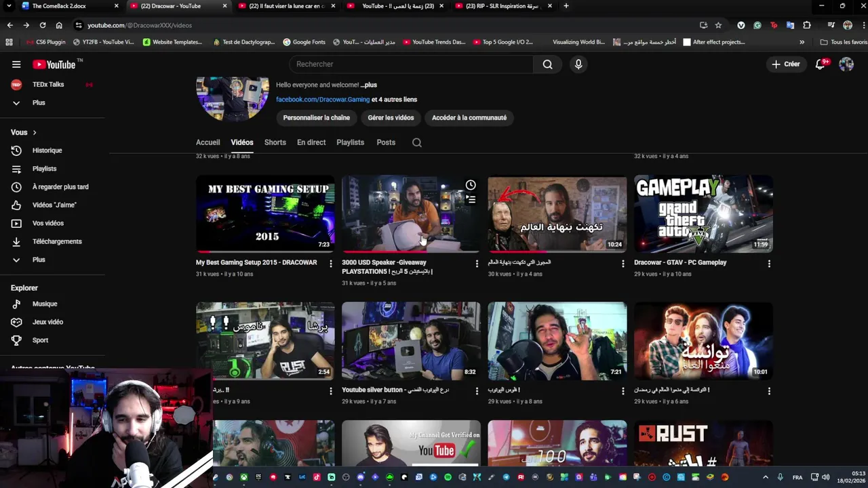The width and height of the screenshot is (868, 488).
Task: Add 3000 USD Speaker video to Watch Later
Action: coord(471,185)
